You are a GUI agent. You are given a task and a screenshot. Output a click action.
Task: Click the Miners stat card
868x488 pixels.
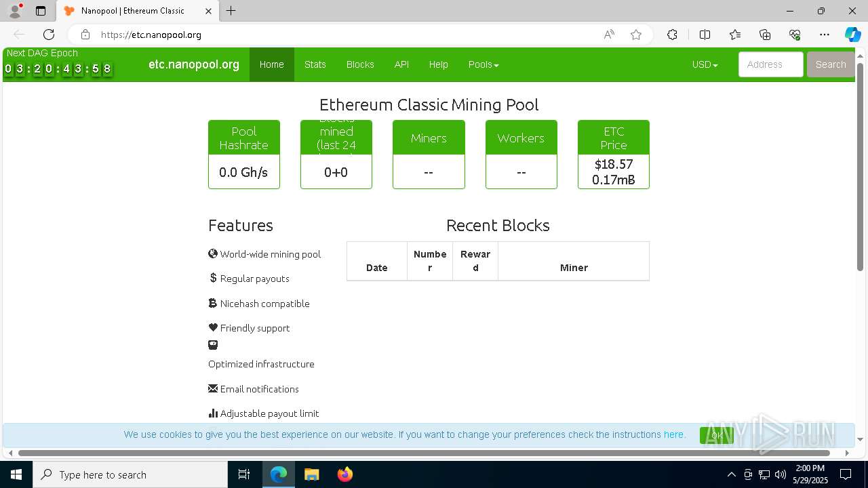point(429,155)
